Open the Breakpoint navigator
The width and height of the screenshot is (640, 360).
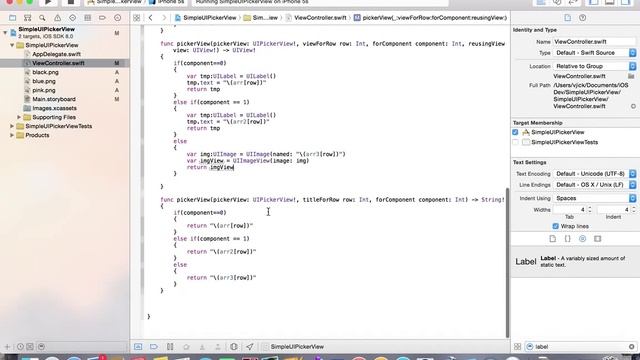[x=102, y=18]
